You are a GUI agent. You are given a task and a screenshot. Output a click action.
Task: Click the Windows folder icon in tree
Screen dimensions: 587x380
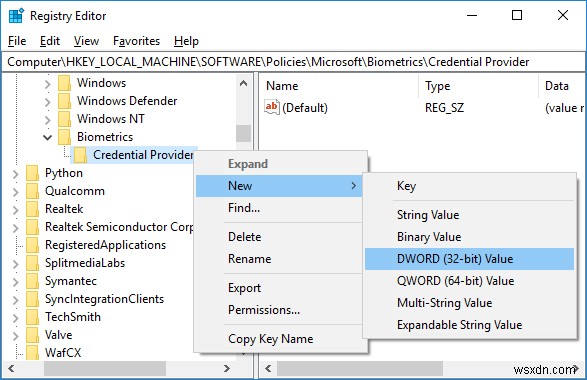pyautogui.click(x=64, y=83)
